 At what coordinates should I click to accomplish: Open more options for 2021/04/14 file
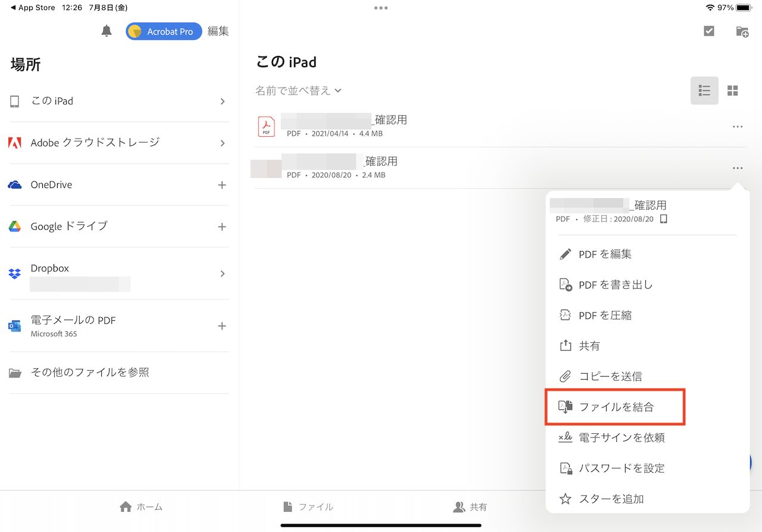738,127
